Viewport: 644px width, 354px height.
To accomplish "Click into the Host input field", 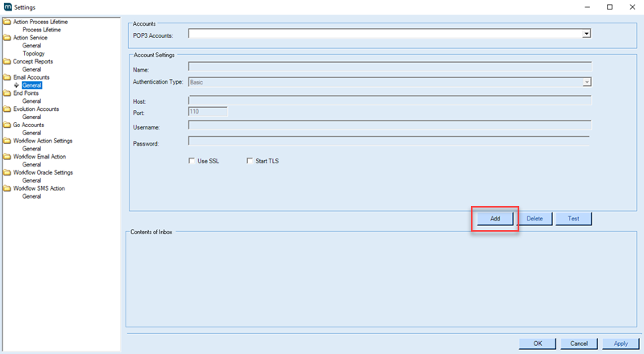I will point(390,99).
